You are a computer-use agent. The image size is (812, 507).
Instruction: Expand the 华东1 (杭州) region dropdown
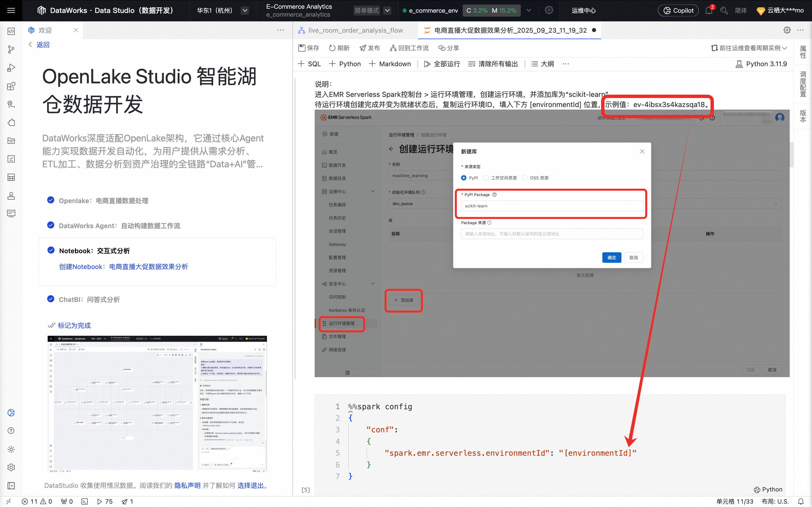pos(245,10)
